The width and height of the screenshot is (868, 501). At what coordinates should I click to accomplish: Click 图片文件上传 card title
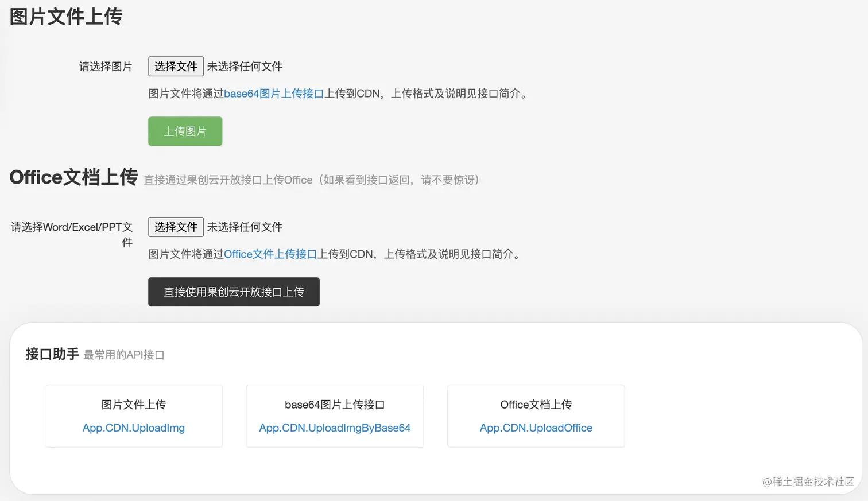(x=134, y=405)
